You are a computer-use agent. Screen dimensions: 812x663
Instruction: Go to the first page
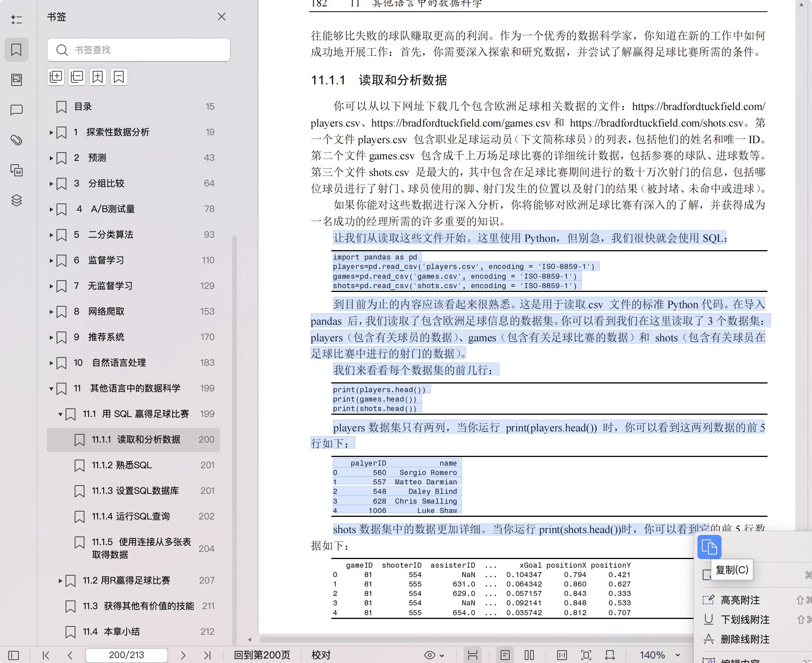(46, 655)
